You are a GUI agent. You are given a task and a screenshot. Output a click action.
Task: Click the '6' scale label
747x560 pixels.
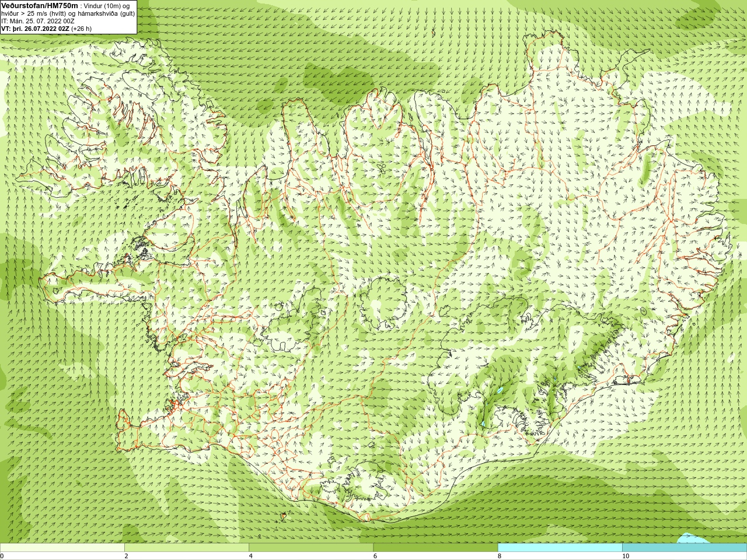(375, 556)
